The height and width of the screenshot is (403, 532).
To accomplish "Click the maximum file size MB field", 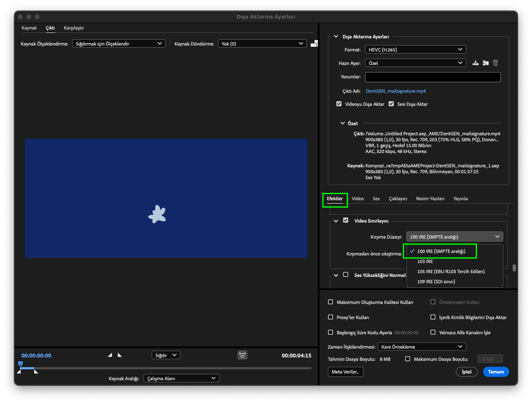I will (x=490, y=359).
